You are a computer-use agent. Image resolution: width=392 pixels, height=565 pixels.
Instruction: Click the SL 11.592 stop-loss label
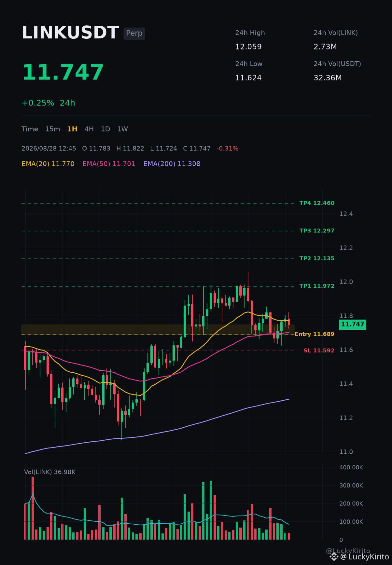[319, 351]
